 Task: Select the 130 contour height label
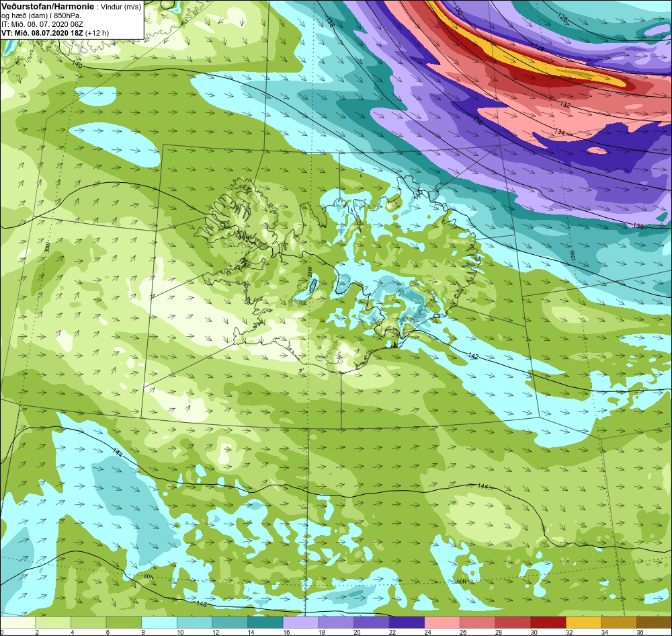457,11
